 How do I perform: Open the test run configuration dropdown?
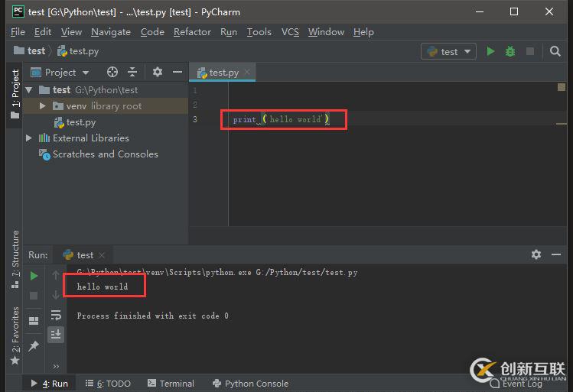click(x=448, y=51)
